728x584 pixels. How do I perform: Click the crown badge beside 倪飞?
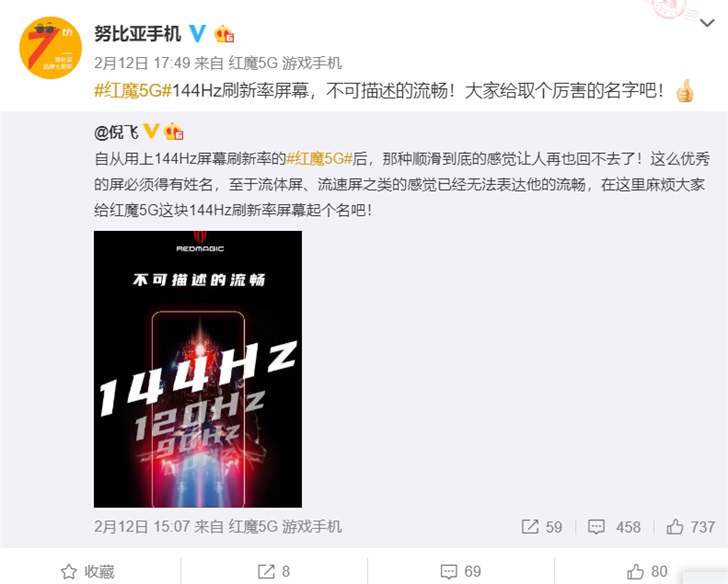click(x=174, y=131)
